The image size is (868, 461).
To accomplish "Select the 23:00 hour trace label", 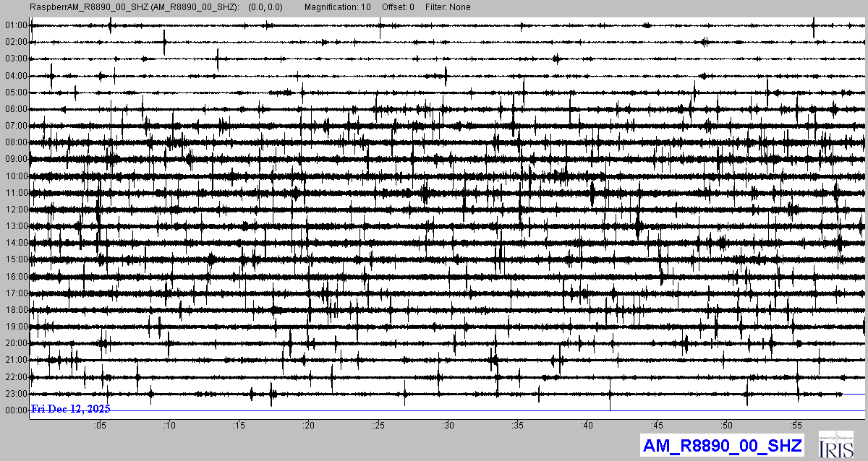I will [15, 394].
